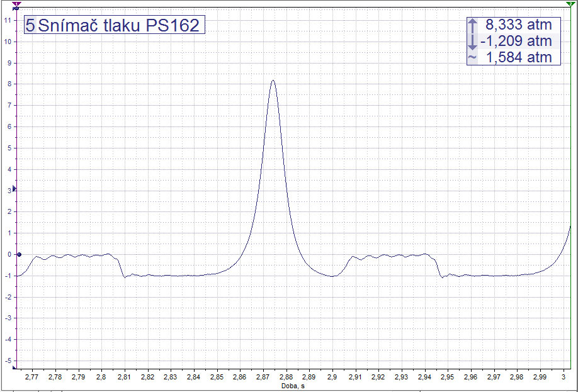Click the upper triangle marker on vertical axis

coord(14,189)
